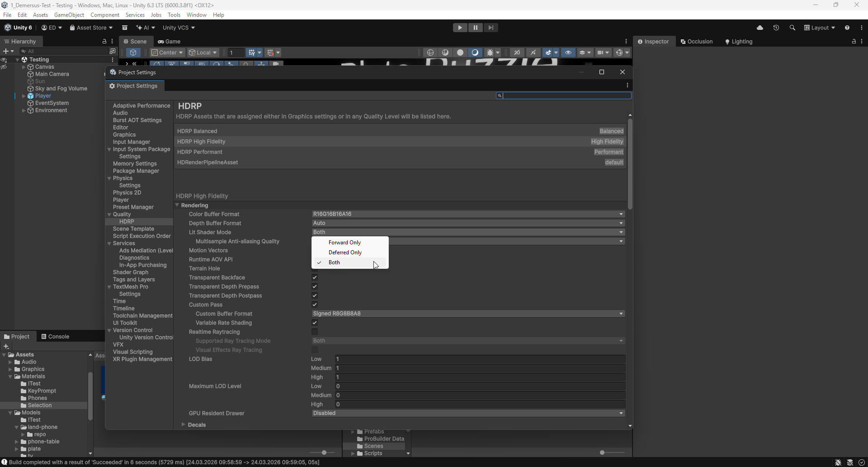Open the GameObject menu

69,14
